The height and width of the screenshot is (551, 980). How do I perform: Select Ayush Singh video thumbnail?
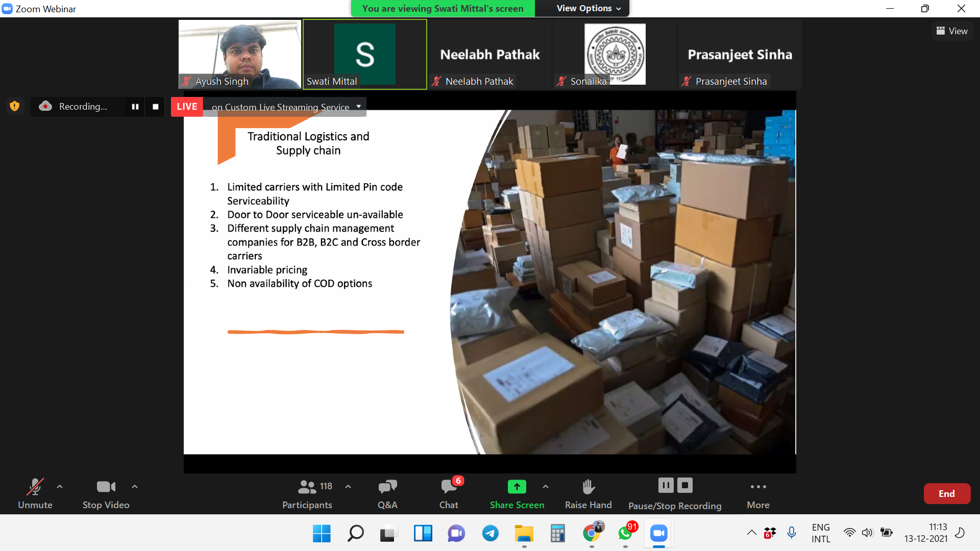pyautogui.click(x=240, y=55)
